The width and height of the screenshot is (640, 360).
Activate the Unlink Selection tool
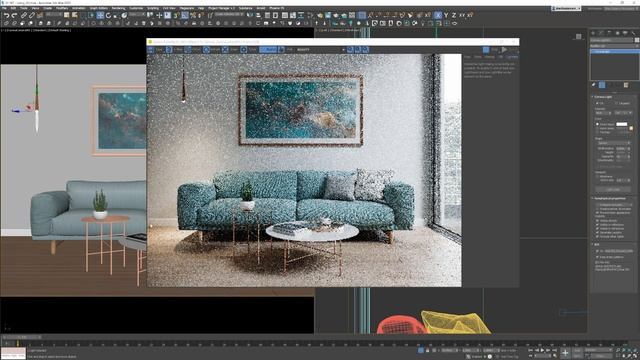pos(31,15)
